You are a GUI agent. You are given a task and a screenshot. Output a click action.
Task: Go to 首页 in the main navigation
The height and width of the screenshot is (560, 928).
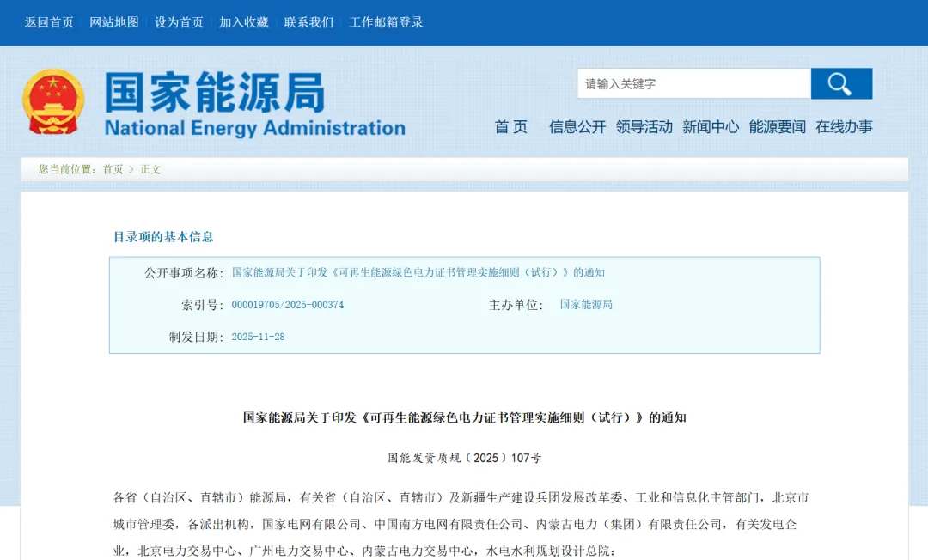[511, 126]
